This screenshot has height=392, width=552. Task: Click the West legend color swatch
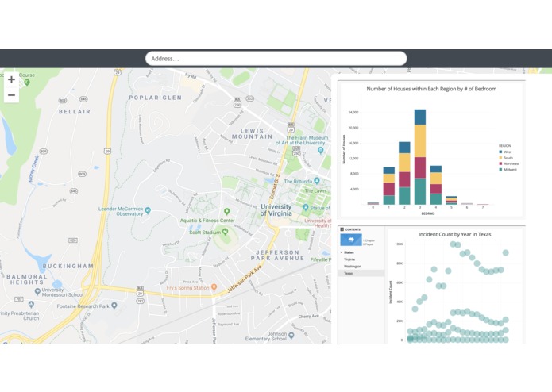(500, 152)
